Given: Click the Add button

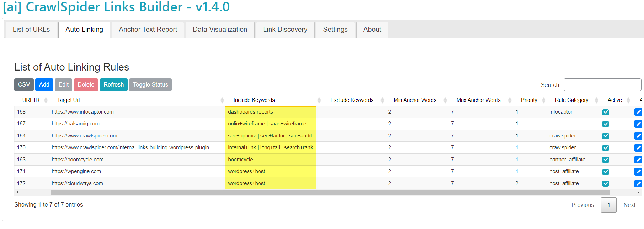Looking at the screenshot, I should pyautogui.click(x=44, y=85).
